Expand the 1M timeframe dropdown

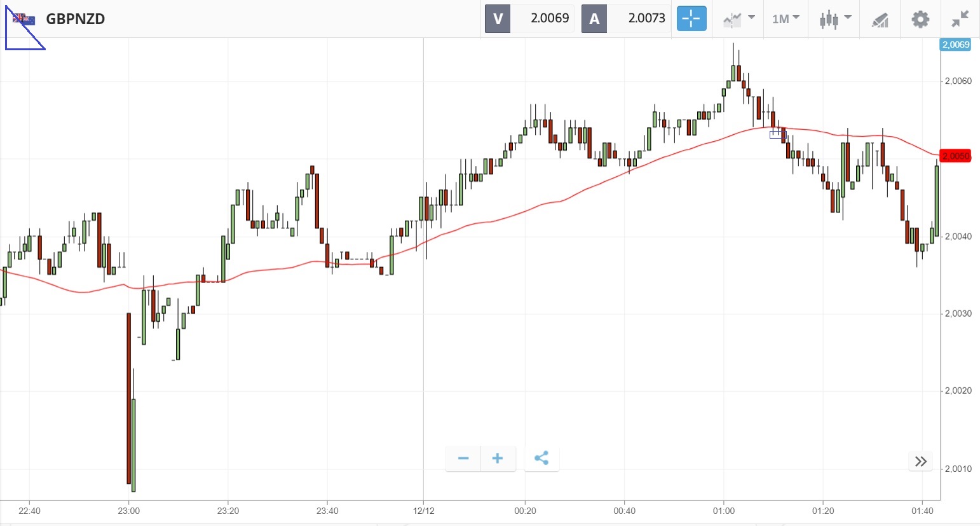click(x=786, y=19)
